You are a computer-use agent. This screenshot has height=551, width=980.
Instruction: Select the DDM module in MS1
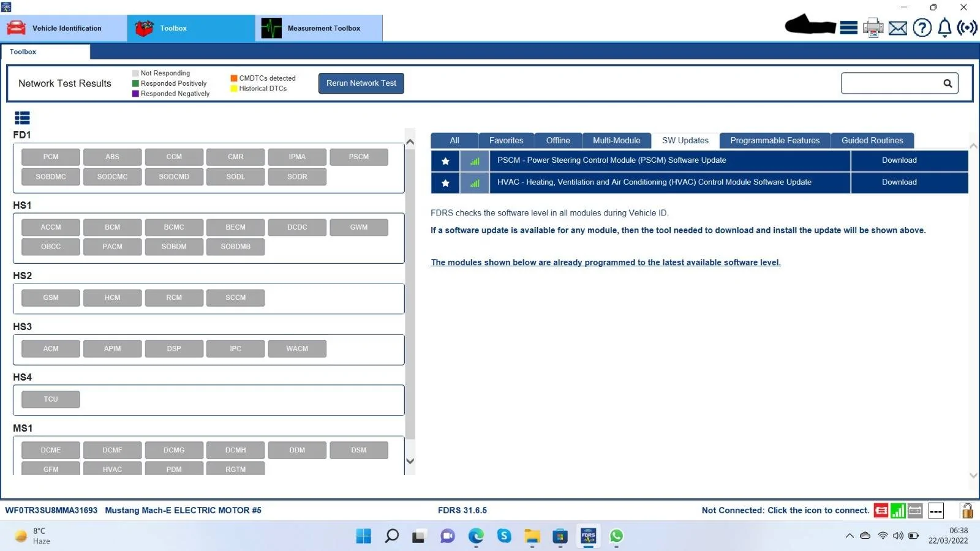point(297,451)
